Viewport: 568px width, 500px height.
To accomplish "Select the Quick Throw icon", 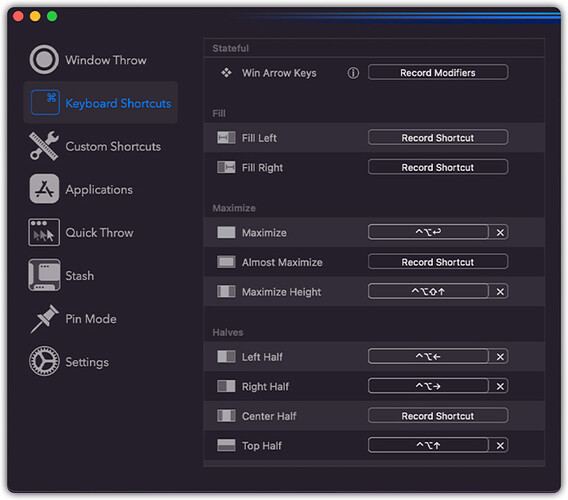I will 44,232.
